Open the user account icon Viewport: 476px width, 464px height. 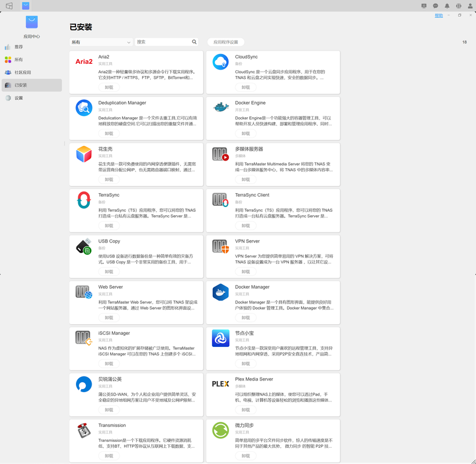coord(470,6)
